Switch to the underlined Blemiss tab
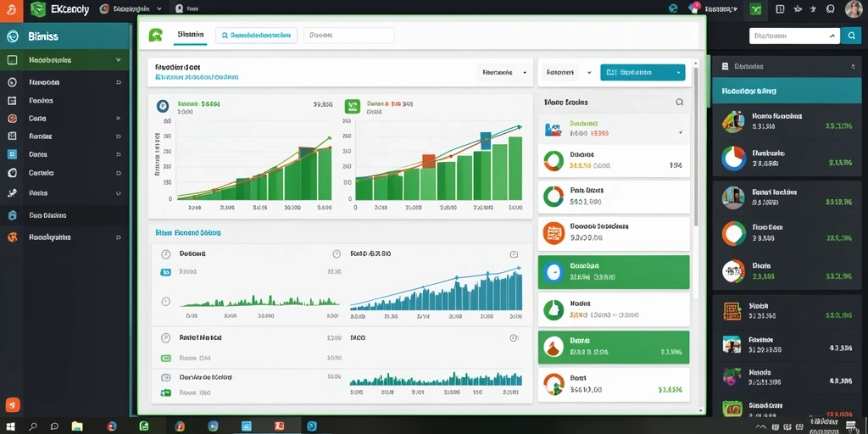Screen dimensions: 868x434 (191, 35)
